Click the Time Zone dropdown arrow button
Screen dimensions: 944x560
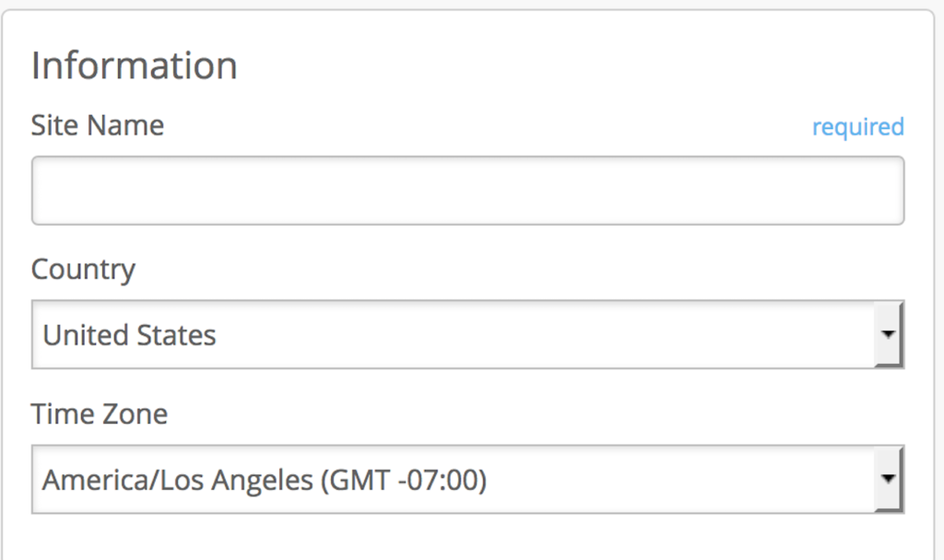click(x=888, y=479)
